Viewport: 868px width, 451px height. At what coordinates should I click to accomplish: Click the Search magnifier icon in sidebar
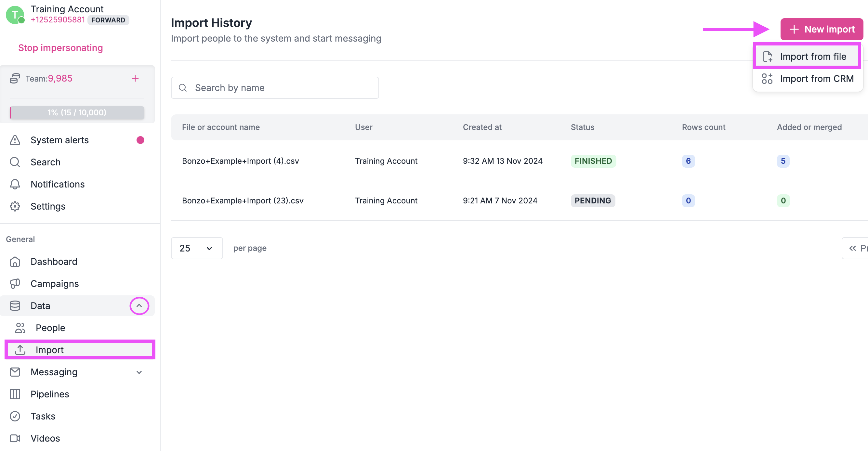click(15, 162)
